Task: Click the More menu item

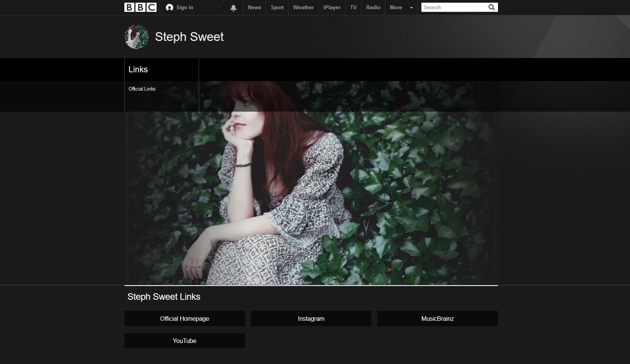Action: (x=396, y=7)
